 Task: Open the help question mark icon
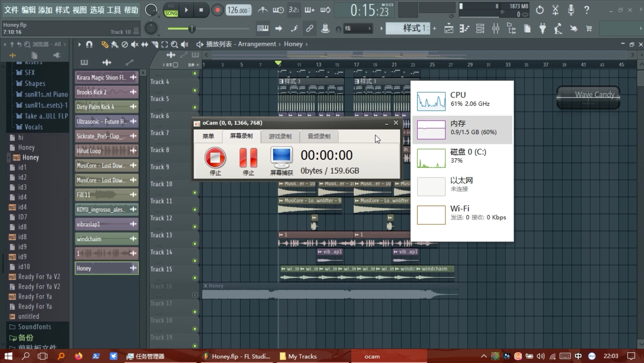[x=586, y=10]
